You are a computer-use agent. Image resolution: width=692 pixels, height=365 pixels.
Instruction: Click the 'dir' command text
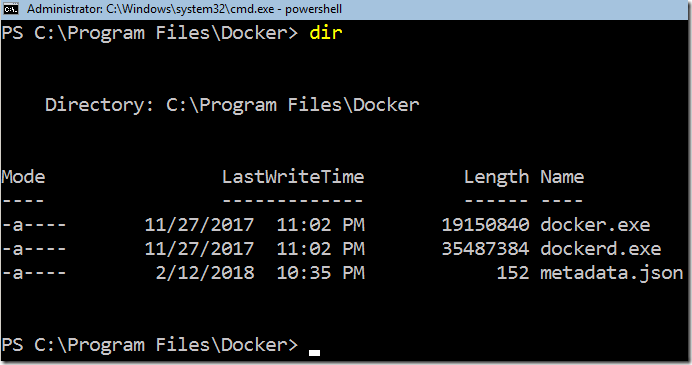click(326, 33)
